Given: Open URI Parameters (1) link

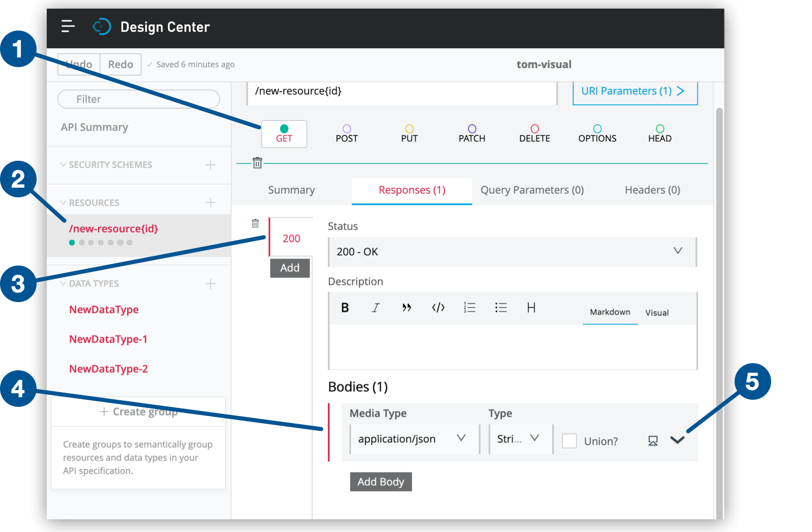Looking at the screenshot, I should pyautogui.click(x=634, y=92).
